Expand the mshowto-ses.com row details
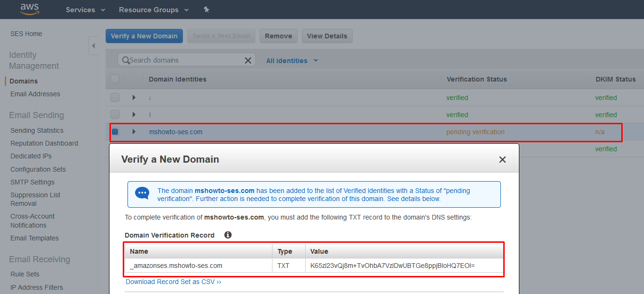Viewport: 644px width, 294px height. 134,132
